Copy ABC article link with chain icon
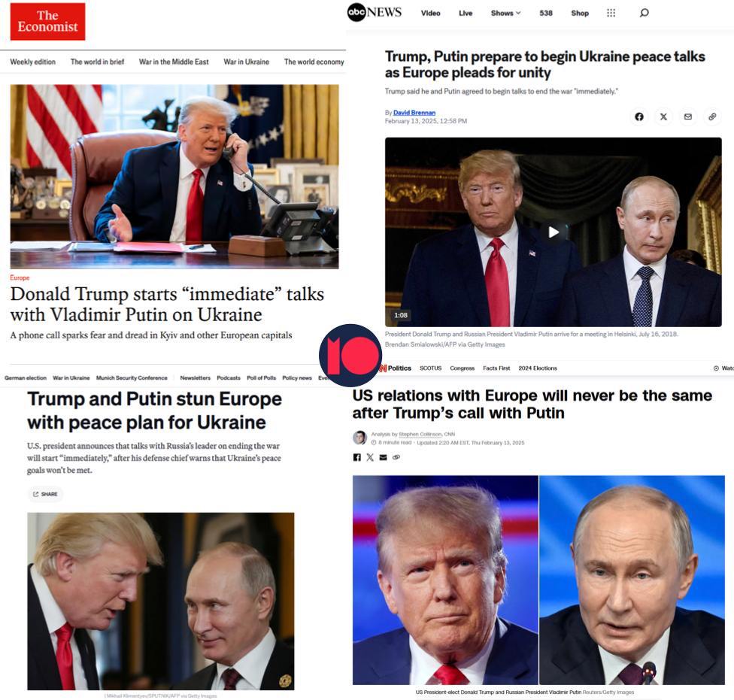Screen dimensions: 734x700 712,117
